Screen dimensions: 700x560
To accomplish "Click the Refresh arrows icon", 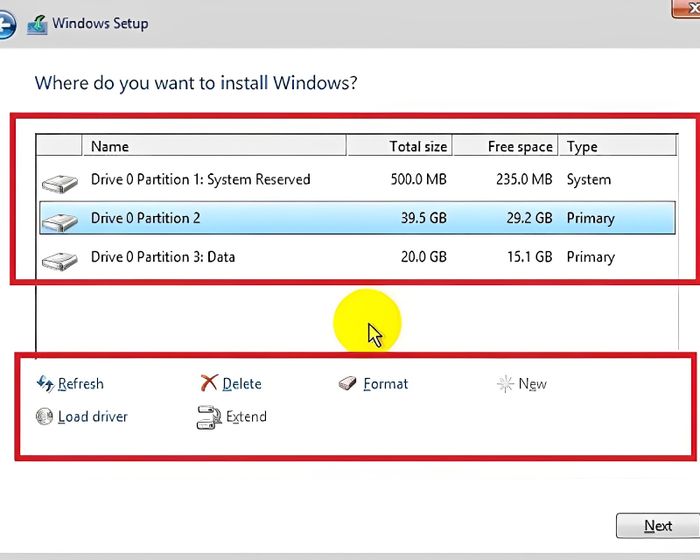I will [46, 383].
